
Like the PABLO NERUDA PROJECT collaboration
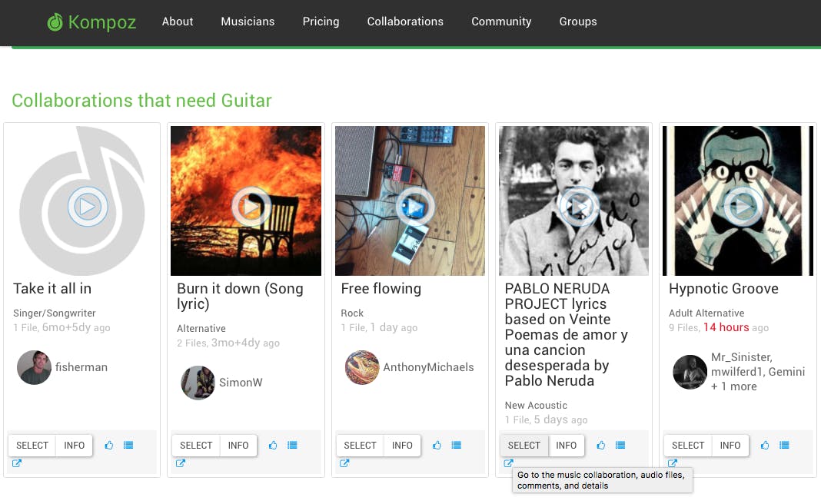(601, 446)
